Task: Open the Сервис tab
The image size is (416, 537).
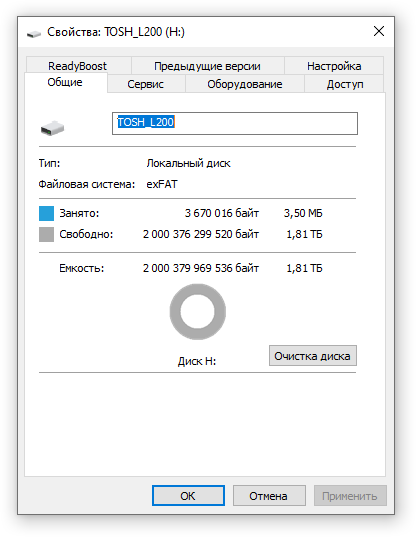Action: (146, 84)
